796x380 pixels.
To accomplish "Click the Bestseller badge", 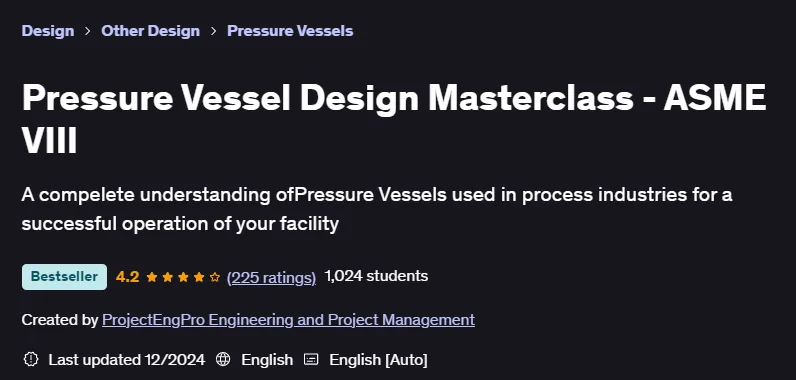I will [x=64, y=277].
